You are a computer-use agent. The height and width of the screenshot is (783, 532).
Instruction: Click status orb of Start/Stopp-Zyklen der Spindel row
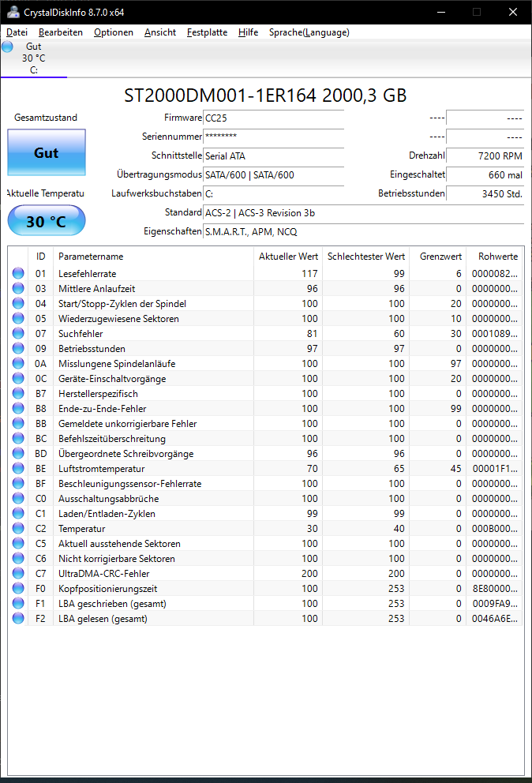pyautogui.click(x=18, y=303)
